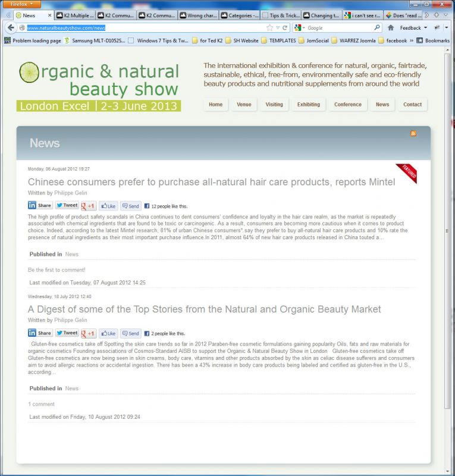Click author Philippe Gelin on first article
Viewport: 455px width, 476px height.
pos(70,193)
